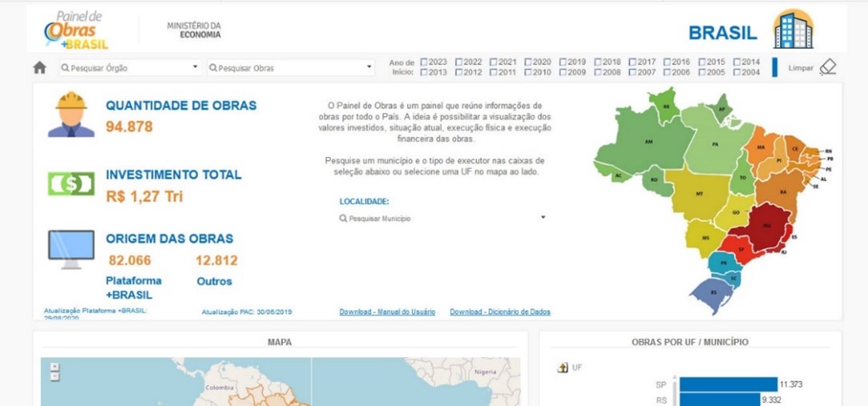Open the Pesquisar Órgão dropdown
This screenshot has width=868, height=406.
pyautogui.click(x=129, y=68)
